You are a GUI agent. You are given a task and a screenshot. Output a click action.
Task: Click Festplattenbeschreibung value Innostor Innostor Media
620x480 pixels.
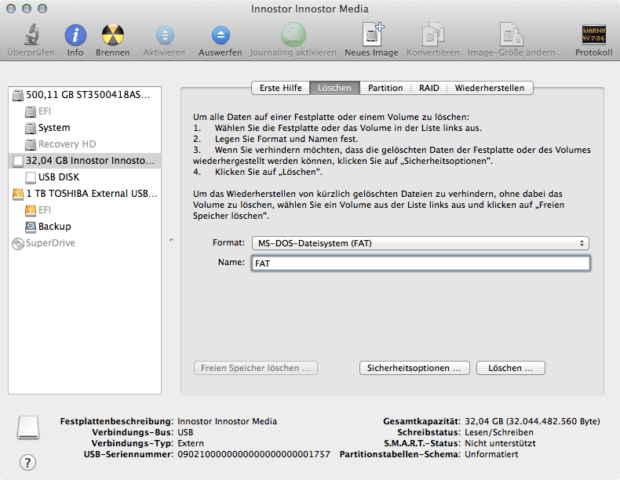pyautogui.click(x=227, y=421)
